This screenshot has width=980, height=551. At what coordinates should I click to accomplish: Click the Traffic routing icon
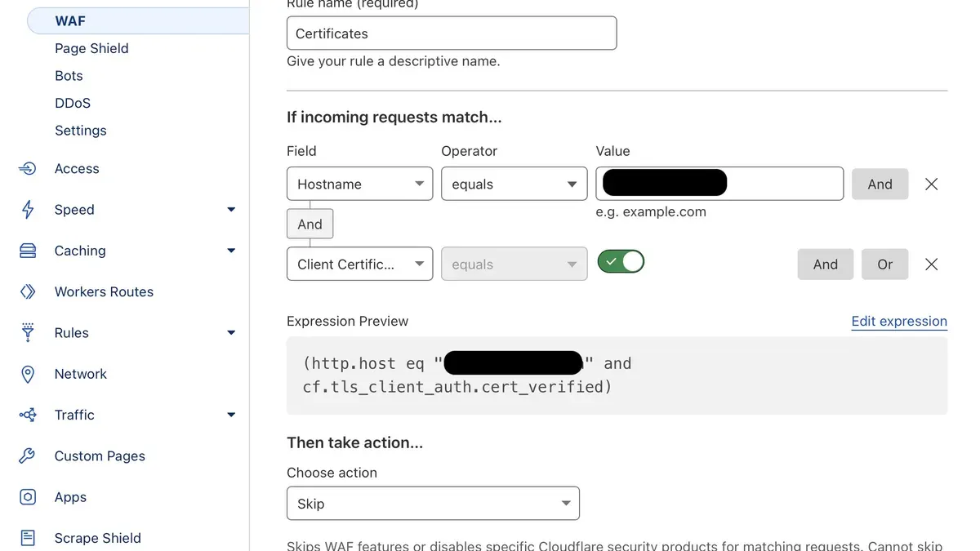coord(28,415)
